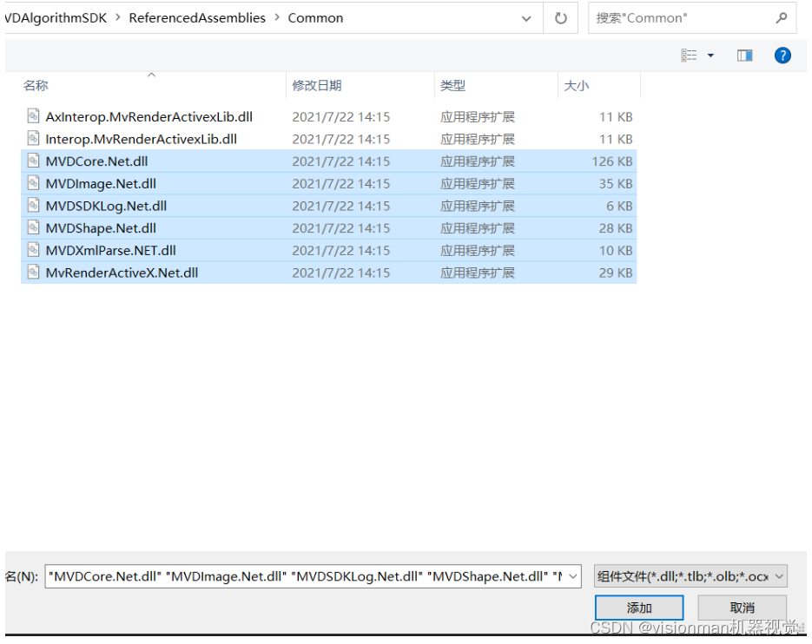The width and height of the screenshot is (812, 644).
Task: Select file name MVDImage.Net.dll
Action: pyautogui.click(x=101, y=184)
